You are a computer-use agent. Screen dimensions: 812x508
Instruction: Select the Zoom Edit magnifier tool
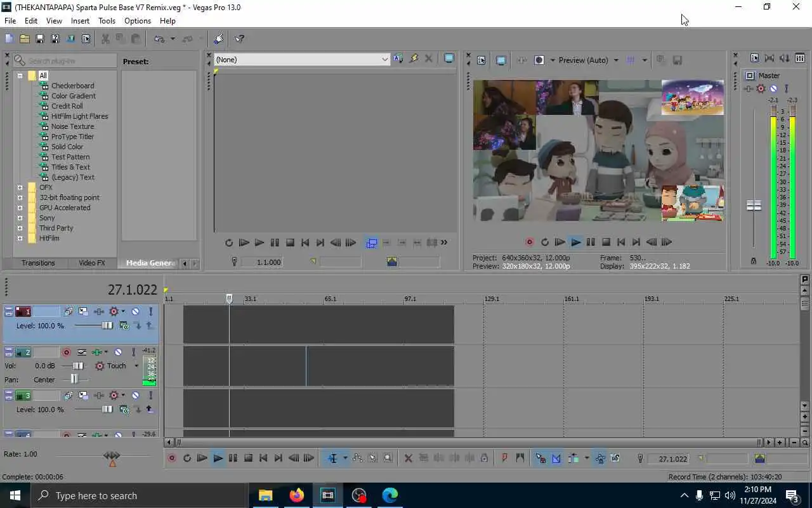click(x=388, y=458)
